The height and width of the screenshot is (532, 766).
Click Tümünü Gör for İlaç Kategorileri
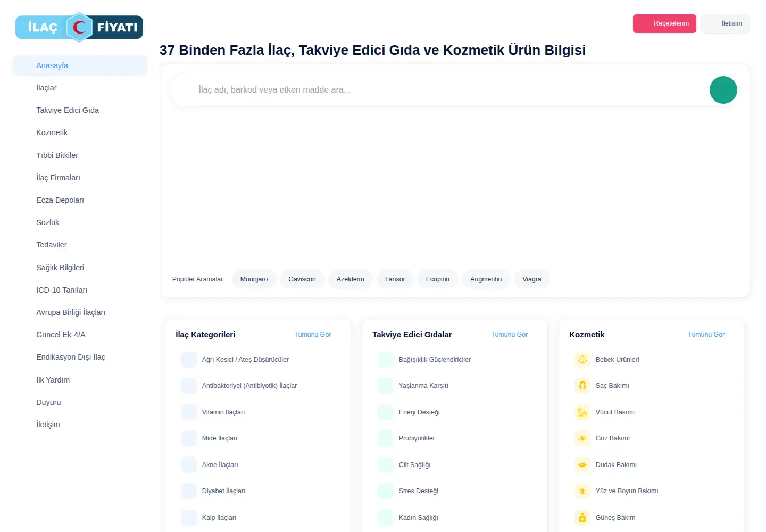pyautogui.click(x=313, y=335)
